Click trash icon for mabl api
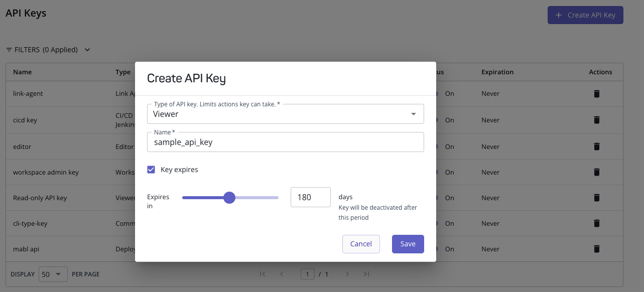Screen dimensions: 644x292 [596, 249]
